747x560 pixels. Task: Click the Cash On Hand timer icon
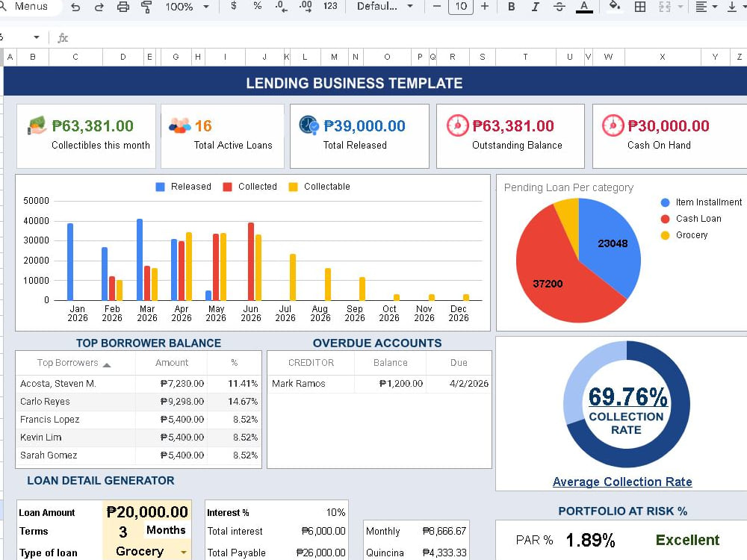(613, 125)
